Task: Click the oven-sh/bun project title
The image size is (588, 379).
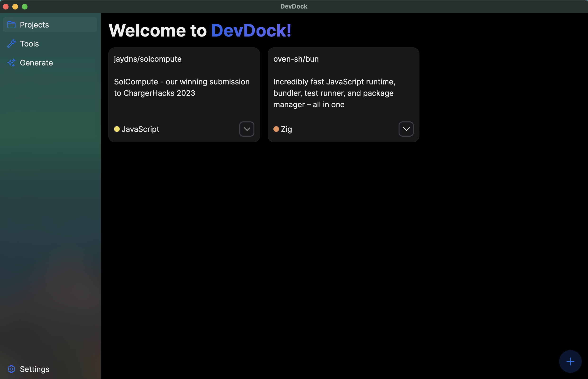Action: [x=296, y=59]
